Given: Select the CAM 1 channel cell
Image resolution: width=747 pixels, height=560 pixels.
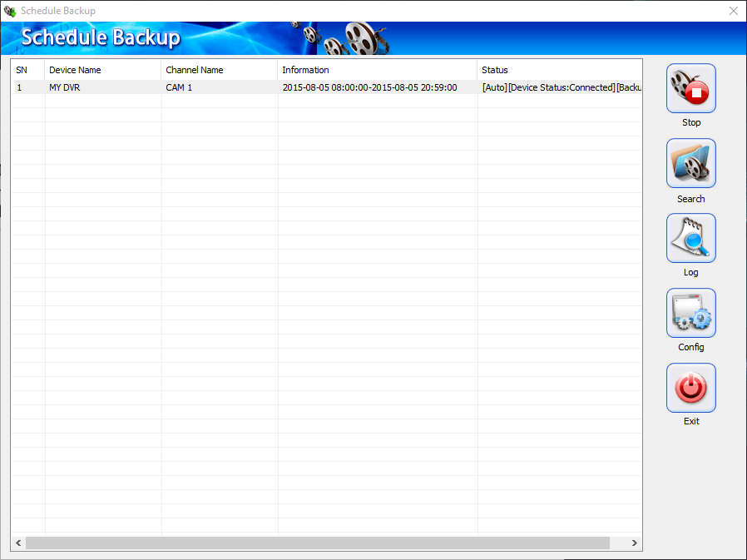Looking at the screenshot, I should 219,87.
